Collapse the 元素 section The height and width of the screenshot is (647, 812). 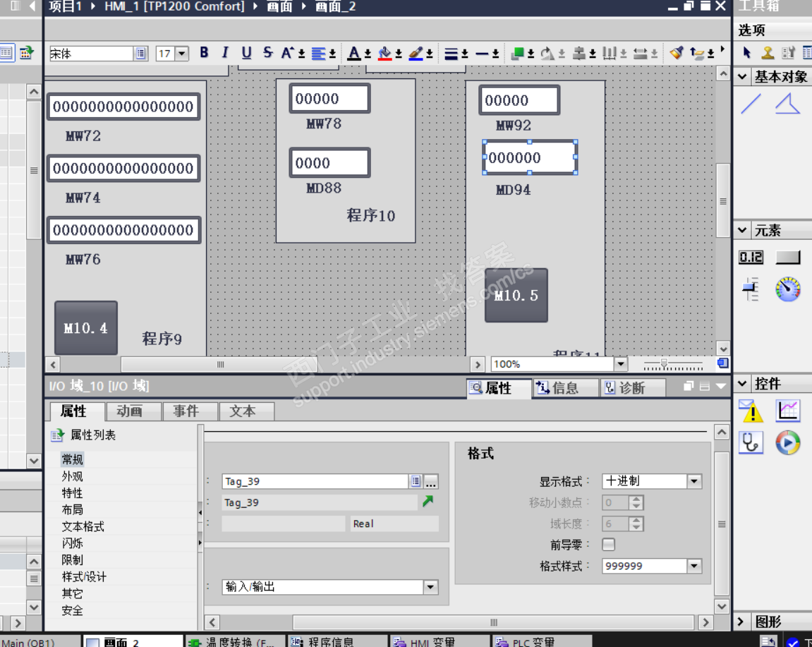coord(742,230)
